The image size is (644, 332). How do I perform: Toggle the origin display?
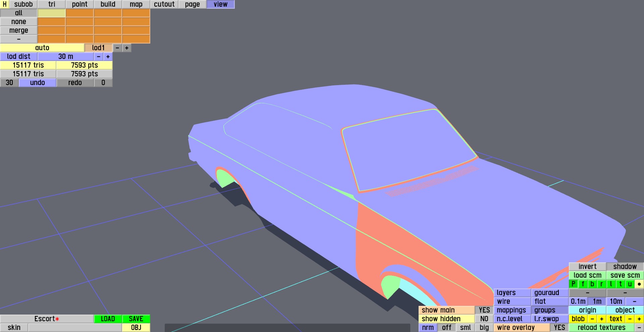(588, 310)
